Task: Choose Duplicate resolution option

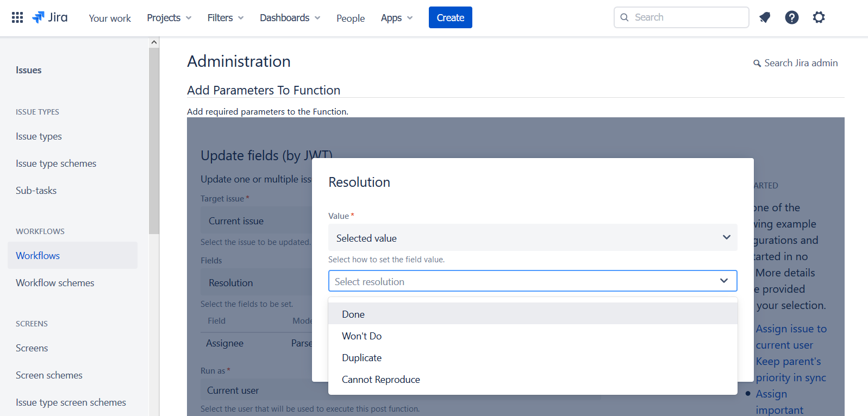Action: coord(533,357)
